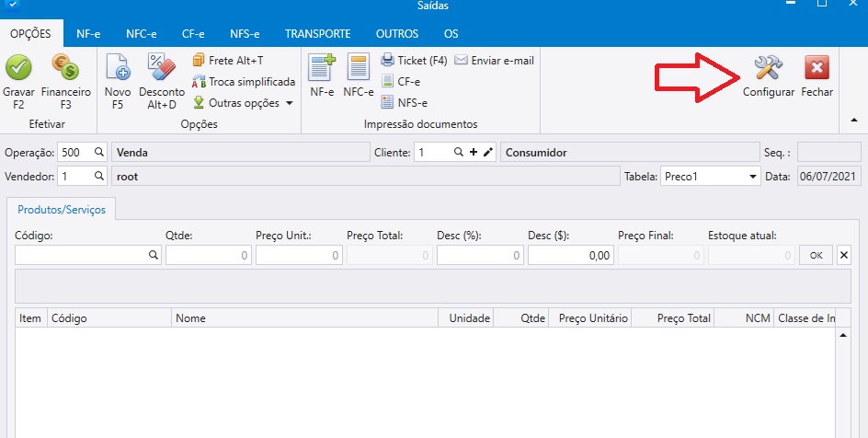Viewport: 868px width, 438px height.
Task: Open the NFS-e ribbon tab
Action: coord(245,34)
